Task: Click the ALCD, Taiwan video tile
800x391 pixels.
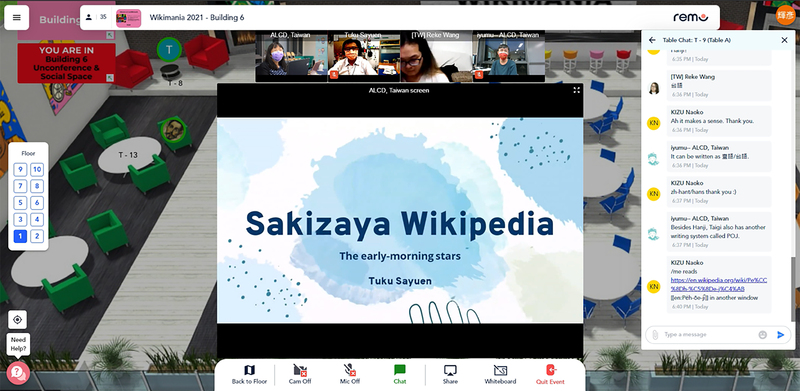Action: click(x=291, y=56)
